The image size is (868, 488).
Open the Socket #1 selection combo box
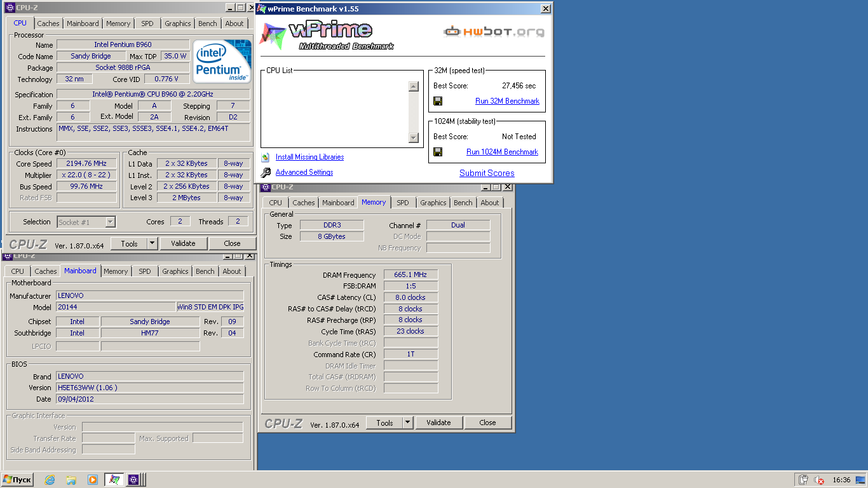tap(86, 222)
